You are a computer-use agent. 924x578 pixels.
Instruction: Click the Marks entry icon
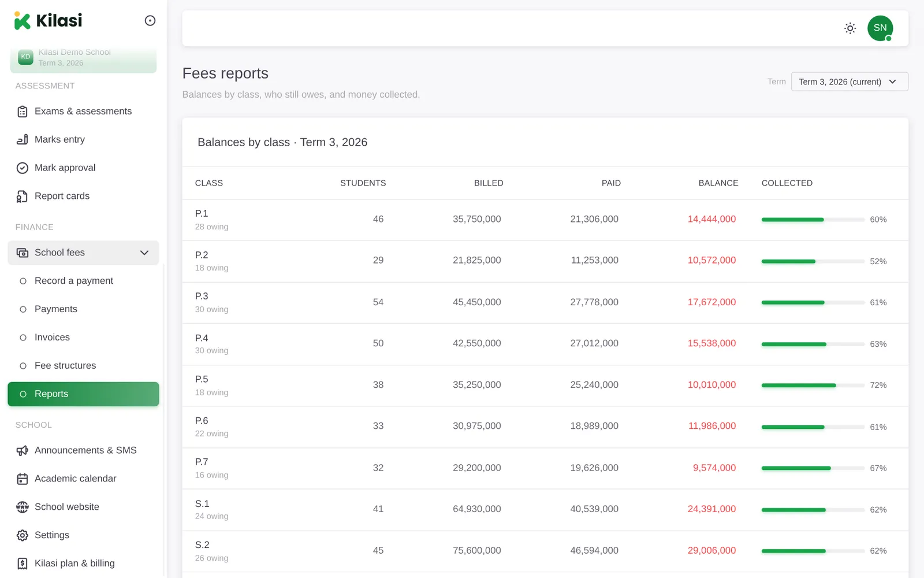coord(23,140)
